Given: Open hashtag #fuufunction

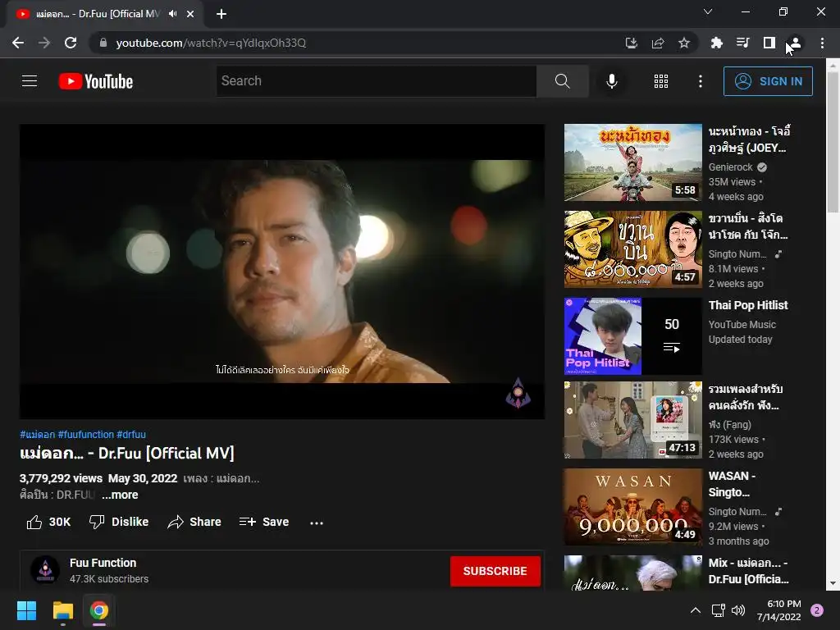Looking at the screenshot, I should (x=85, y=435).
